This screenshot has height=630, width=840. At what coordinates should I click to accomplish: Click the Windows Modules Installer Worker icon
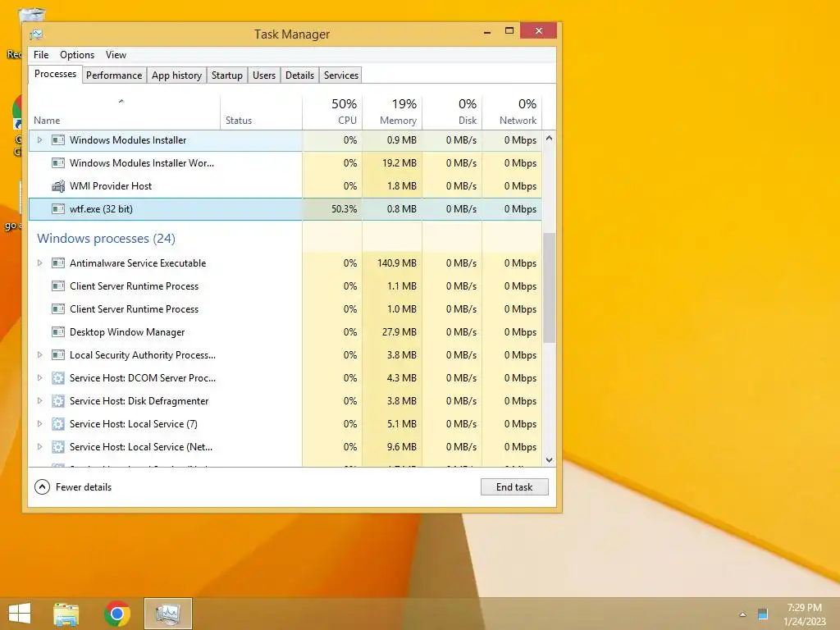(x=58, y=163)
